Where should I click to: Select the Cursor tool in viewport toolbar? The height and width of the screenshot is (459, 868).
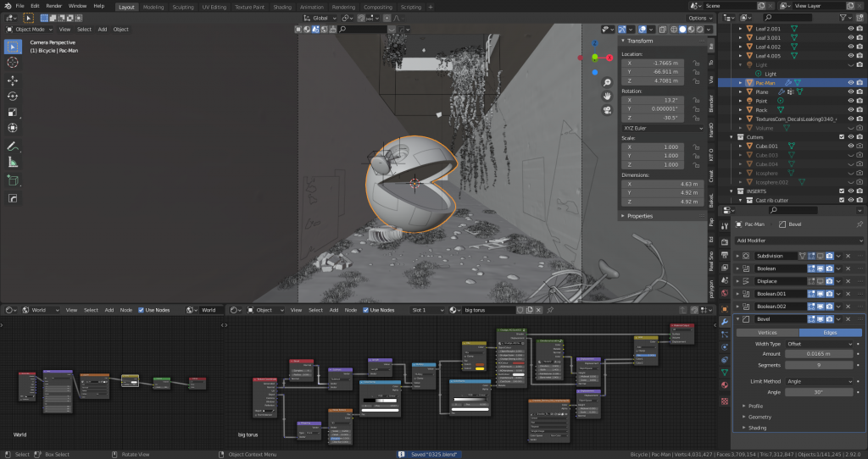pyautogui.click(x=13, y=63)
